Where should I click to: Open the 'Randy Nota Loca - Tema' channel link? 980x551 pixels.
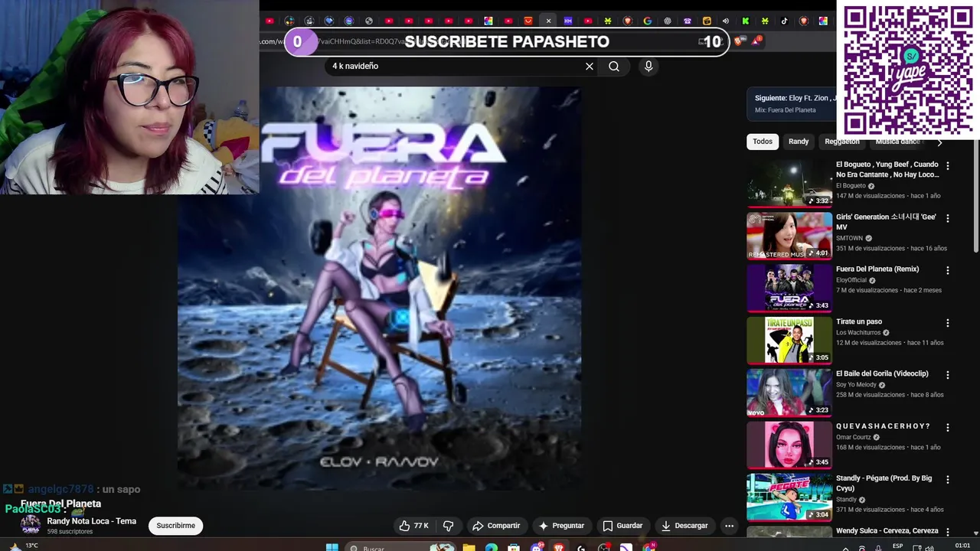pos(92,521)
